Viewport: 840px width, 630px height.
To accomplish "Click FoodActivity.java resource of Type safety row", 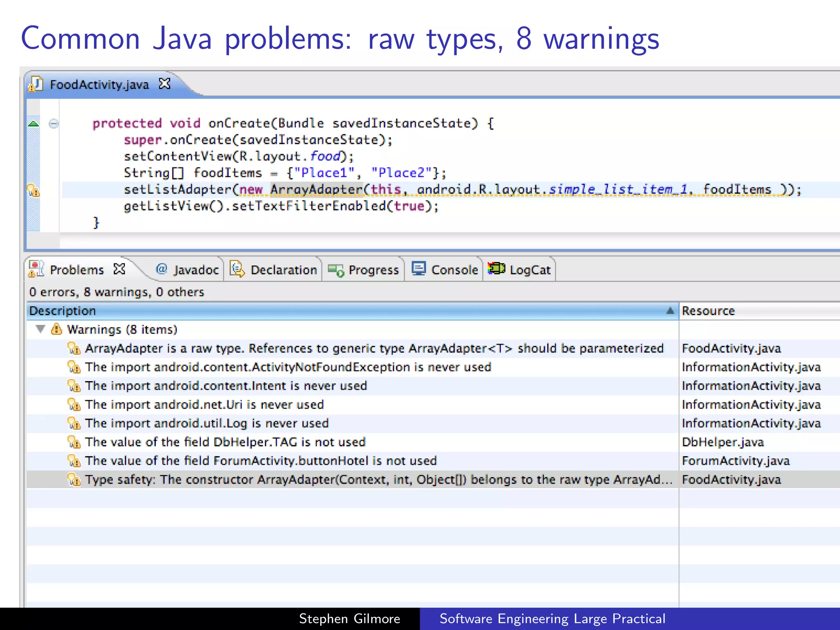I will [x=731, y=479].
